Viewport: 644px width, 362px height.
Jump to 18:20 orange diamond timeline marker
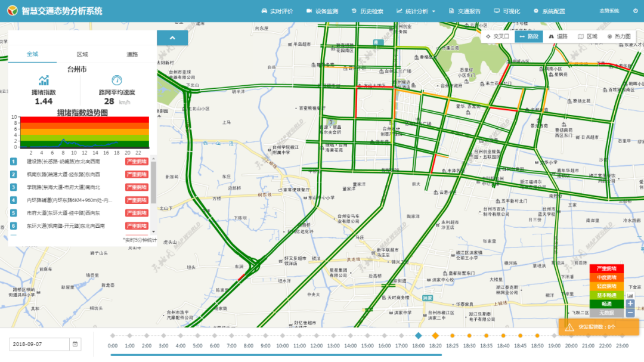pos(435,336)
